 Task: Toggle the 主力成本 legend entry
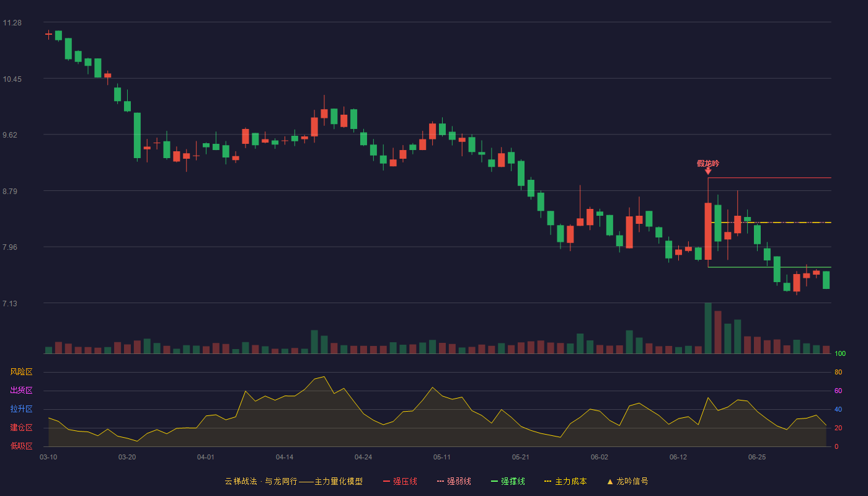tap(565, 481)
